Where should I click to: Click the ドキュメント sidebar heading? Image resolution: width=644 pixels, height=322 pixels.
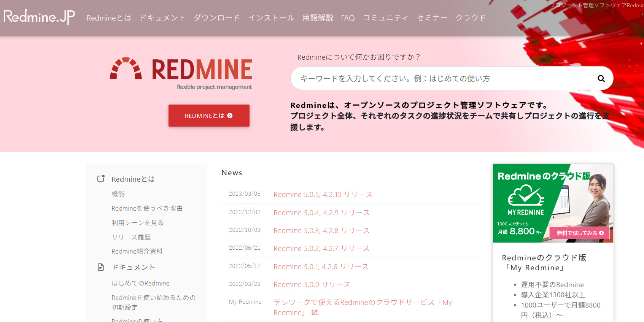[x=133, y=267]
